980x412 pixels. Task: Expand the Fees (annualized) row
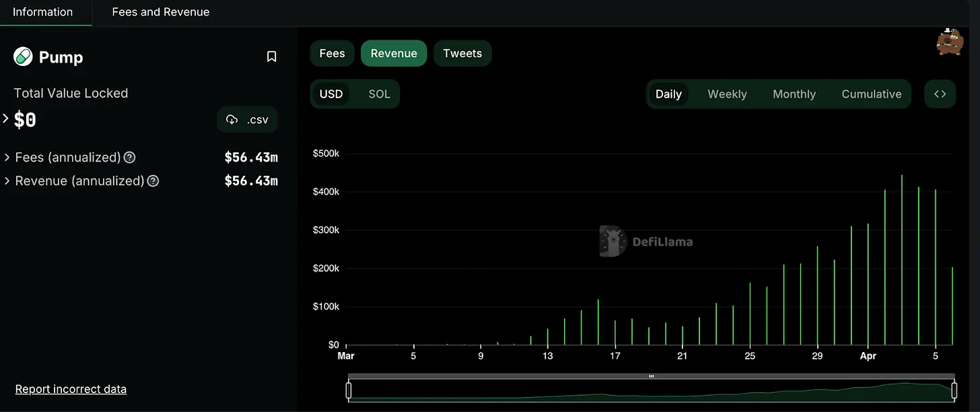(x=7, y=157)
